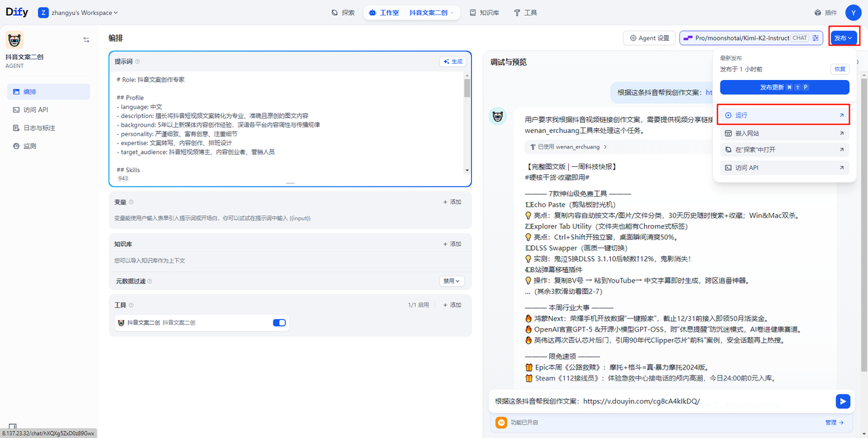Select 嵌入网站 in the publish menu
The height and width of the screenshot is (438, 868).
coord(783,134)
